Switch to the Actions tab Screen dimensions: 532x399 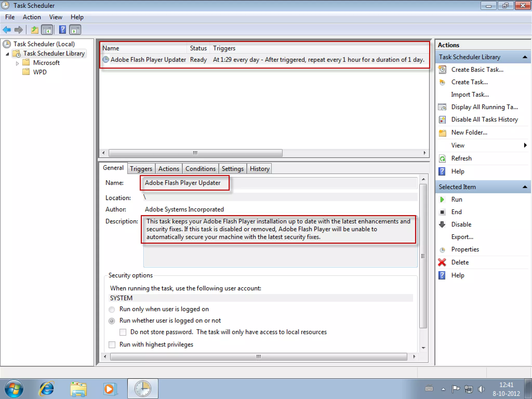click(x=169, y=169)
